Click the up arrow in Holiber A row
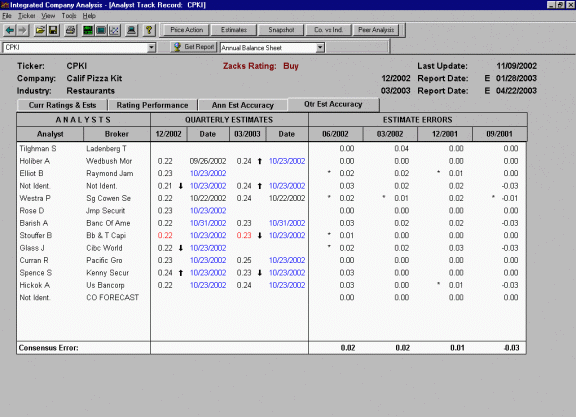This screenshot has width=576, height=417. [260, 161]
